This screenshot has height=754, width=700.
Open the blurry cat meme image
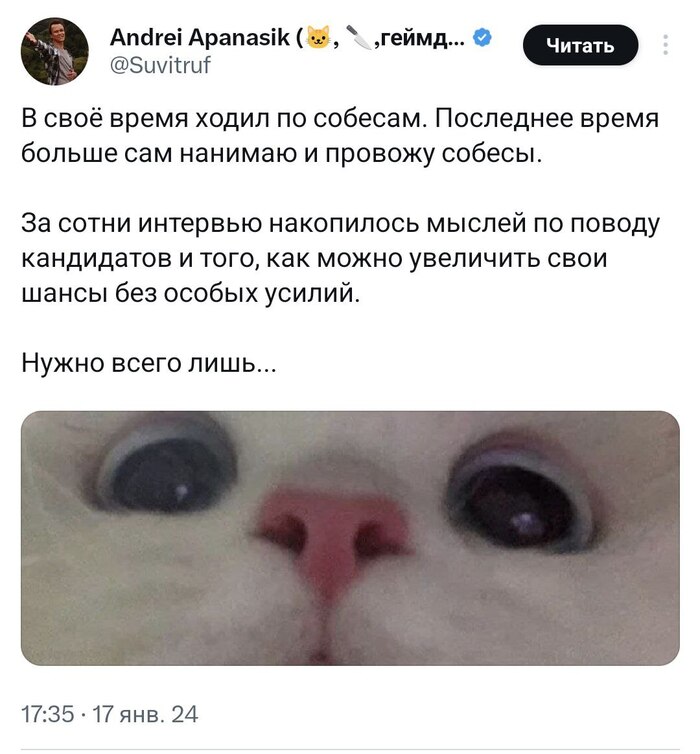(350, 538)
